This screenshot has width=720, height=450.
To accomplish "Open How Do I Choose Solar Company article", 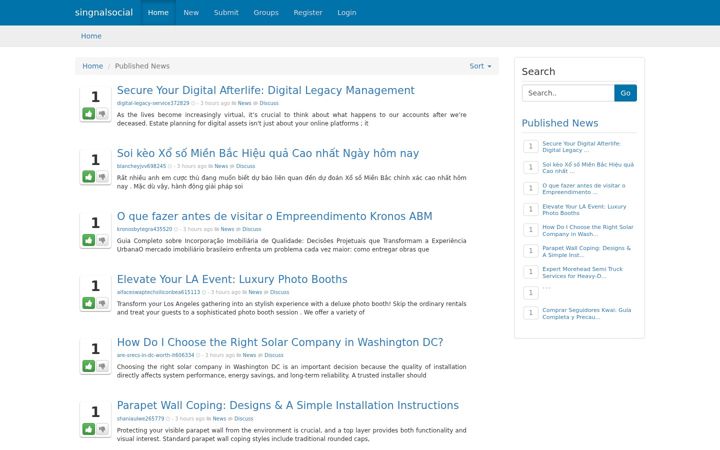I will pos(280,342).
